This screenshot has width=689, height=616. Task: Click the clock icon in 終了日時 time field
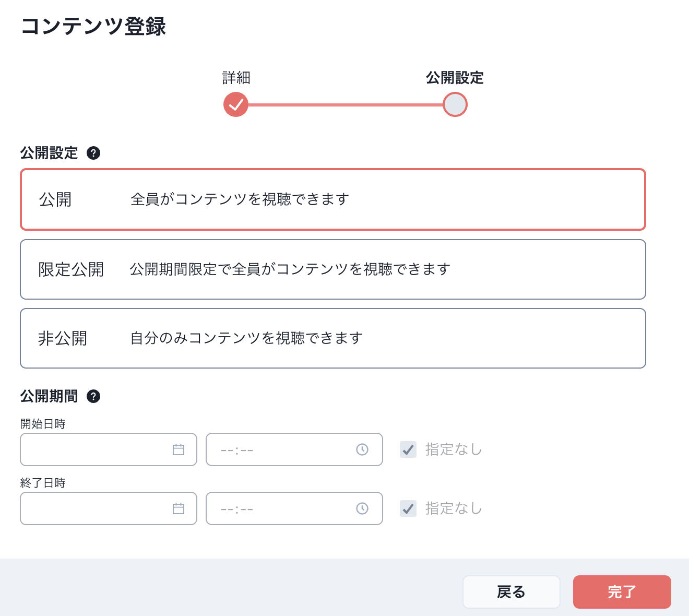362,508
